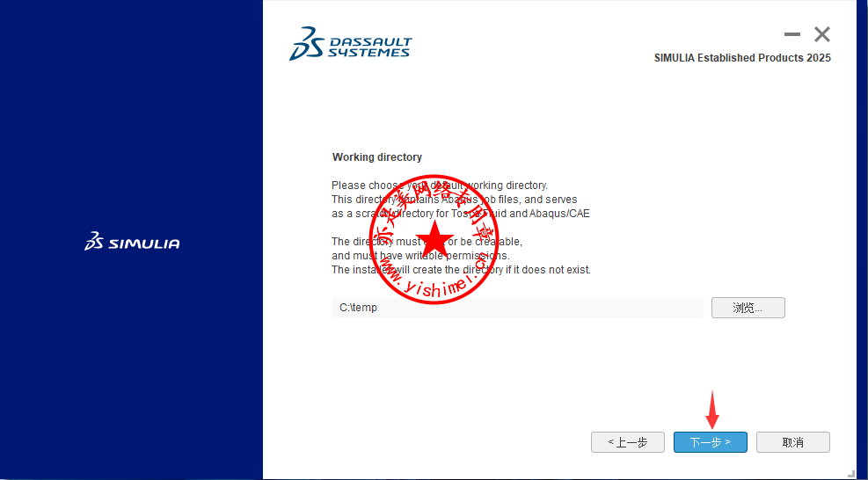Click the 下一步 (Next) button

coord(711,442)
